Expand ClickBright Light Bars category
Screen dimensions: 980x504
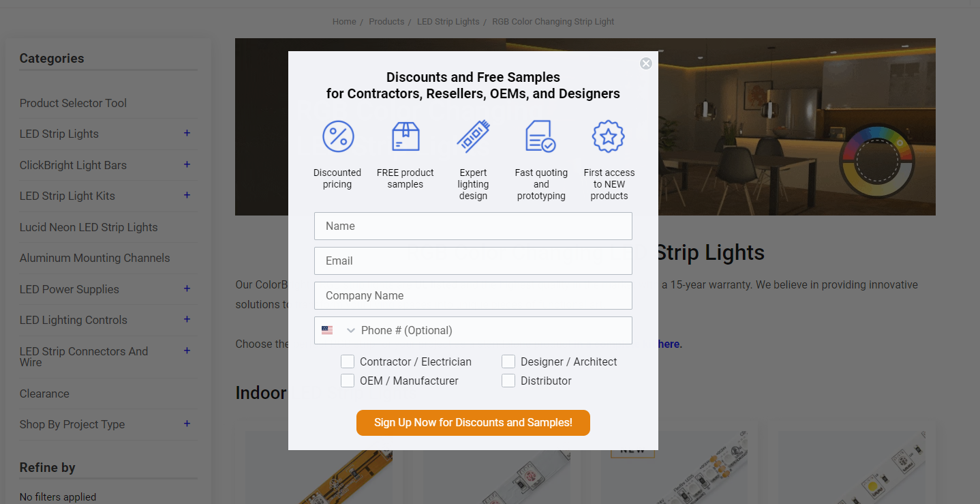click(187, 164)
